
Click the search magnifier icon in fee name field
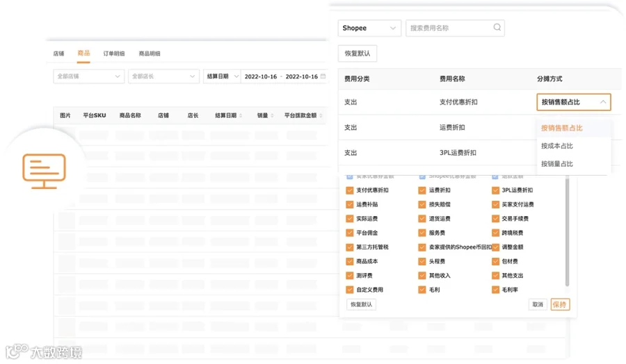click(x=497, y=28)
